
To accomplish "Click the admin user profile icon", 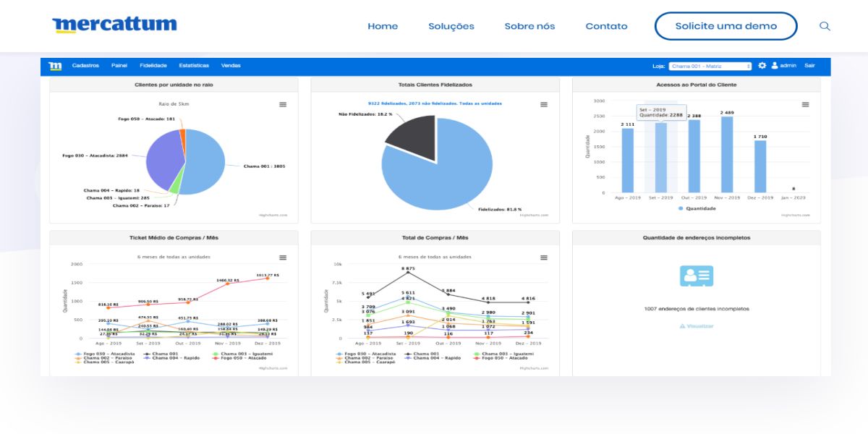I will point(775,65).
